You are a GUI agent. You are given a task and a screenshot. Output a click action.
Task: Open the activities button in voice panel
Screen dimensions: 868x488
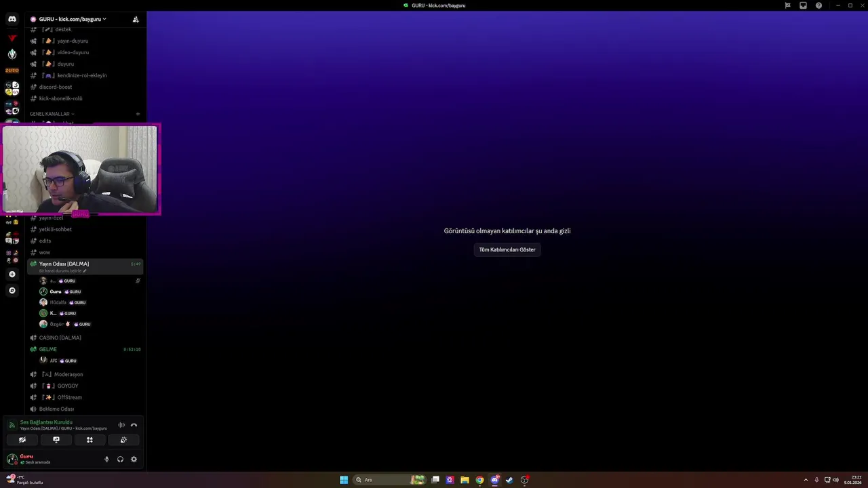[90, 440]
